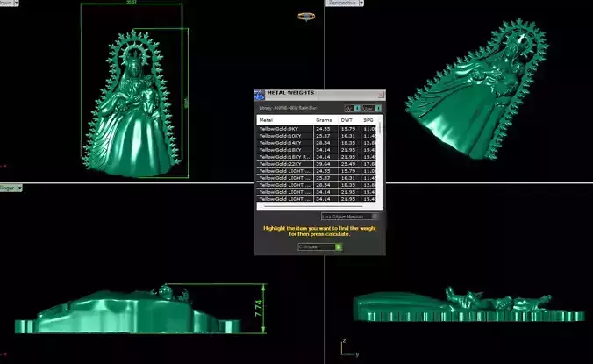Select the Yellow Gold:14KY row

[x=316, y=143]
